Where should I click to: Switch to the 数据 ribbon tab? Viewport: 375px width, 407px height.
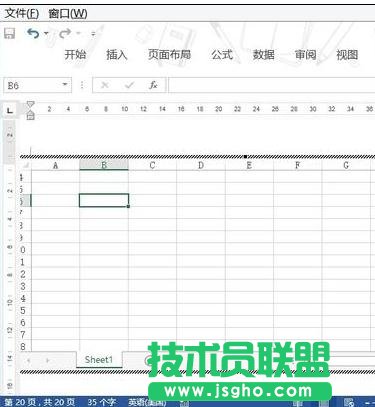[x=263, y=54]
